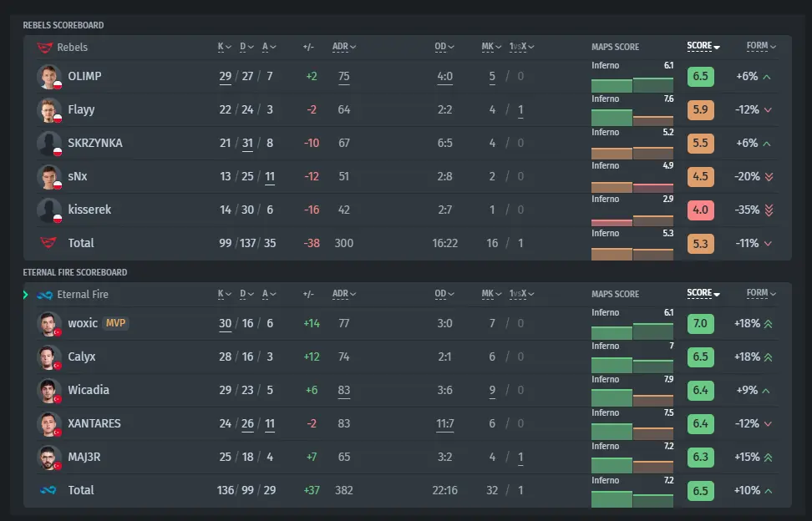The height and width of the screenshot is (521, 812).
Task: Click the form trend arrow for OLIMP
Action: pos(767,77)
